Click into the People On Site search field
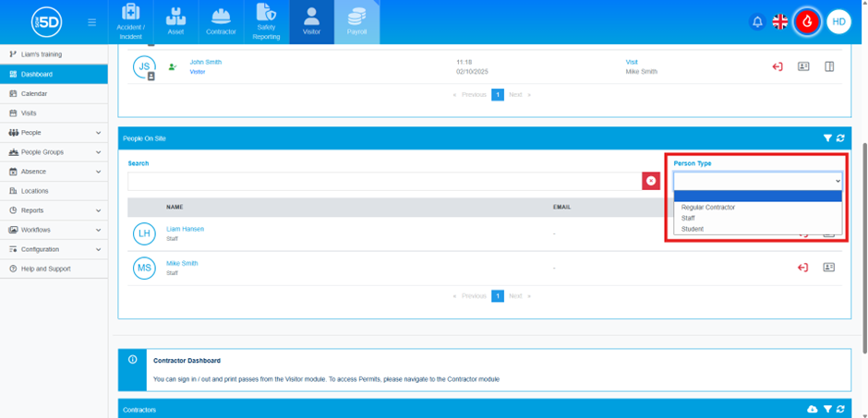Viewport: 868px width, 418px height. (x=384, y=181)
